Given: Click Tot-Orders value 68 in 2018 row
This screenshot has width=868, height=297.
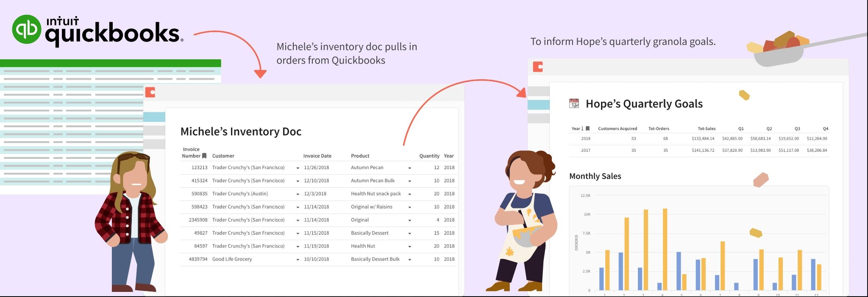Looking at the screenshot, I should [x=665, y=139].
